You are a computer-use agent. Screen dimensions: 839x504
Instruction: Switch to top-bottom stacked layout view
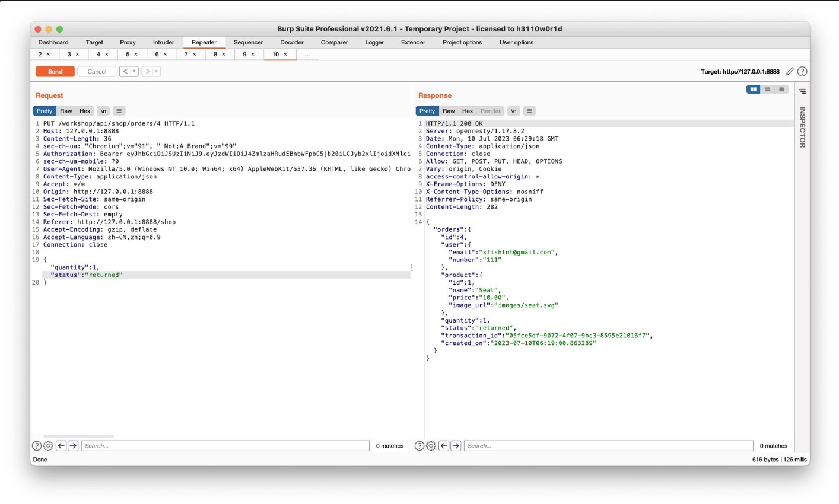[x=768, y=90]
